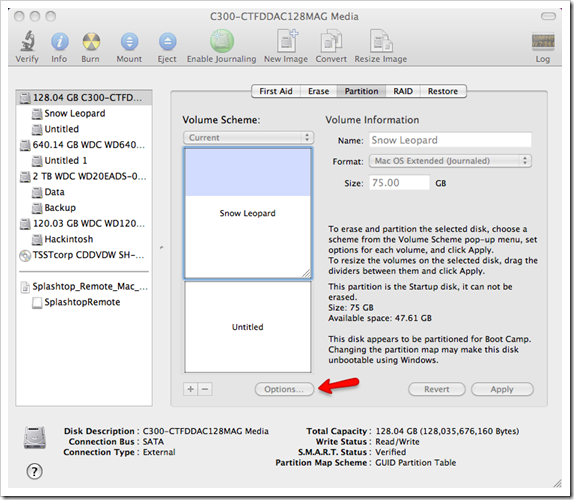Click the Resize Image icon
574x500 pixels.
pos(381,41)
